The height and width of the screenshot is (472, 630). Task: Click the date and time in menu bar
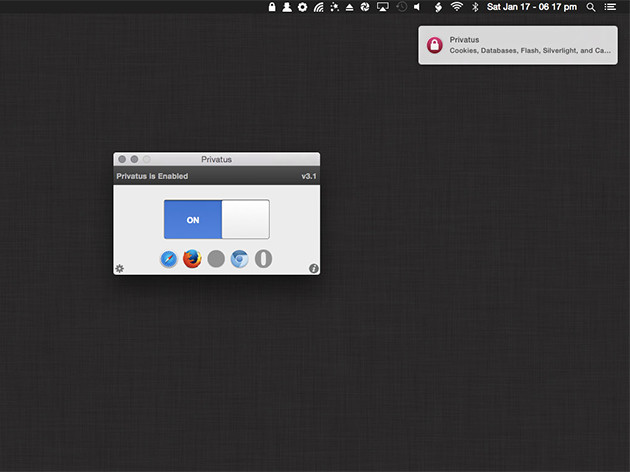click(533, 7)
